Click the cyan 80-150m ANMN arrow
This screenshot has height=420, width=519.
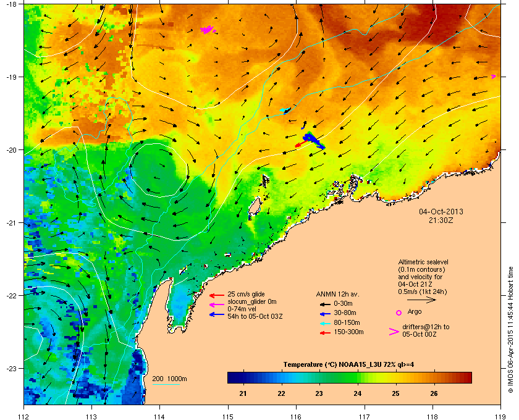pyautogui.click(x=326, y=323)
